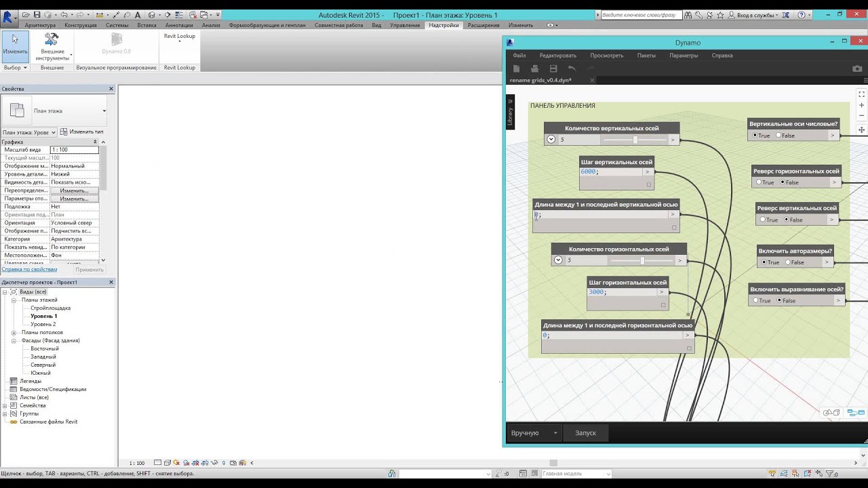
Task: Click the New file icon in Dynamo toolbar
Action: coord(516,68)
